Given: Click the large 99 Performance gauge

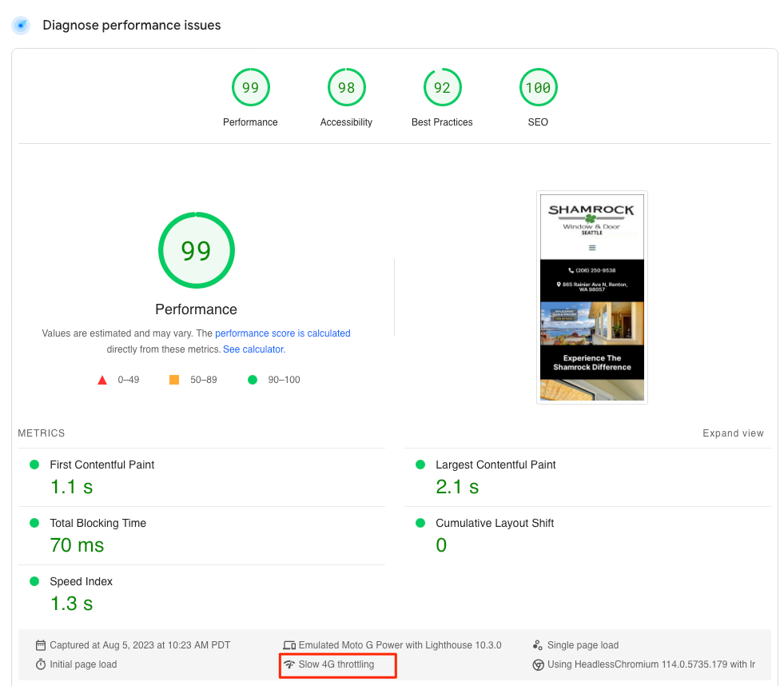Looking at the screenshot, I should click(196, 251).
